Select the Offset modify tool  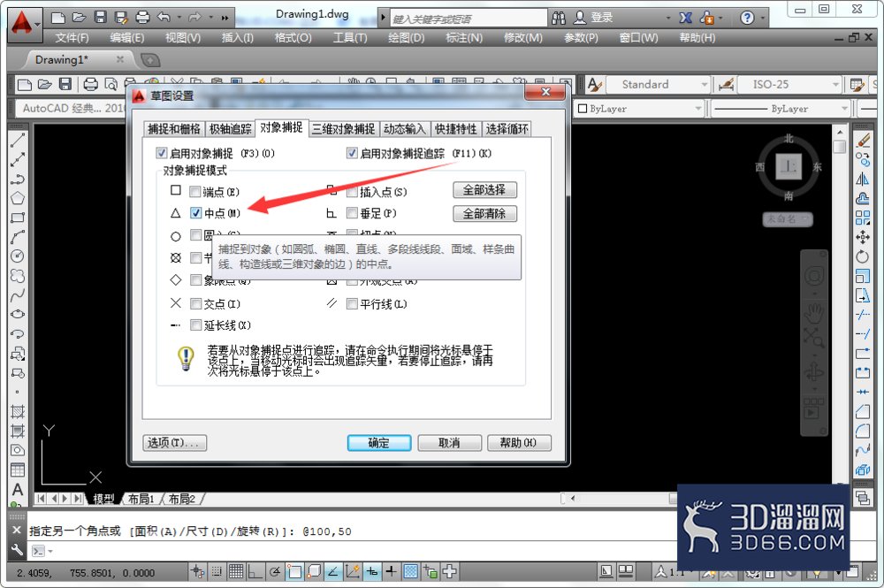pos(863,198)
